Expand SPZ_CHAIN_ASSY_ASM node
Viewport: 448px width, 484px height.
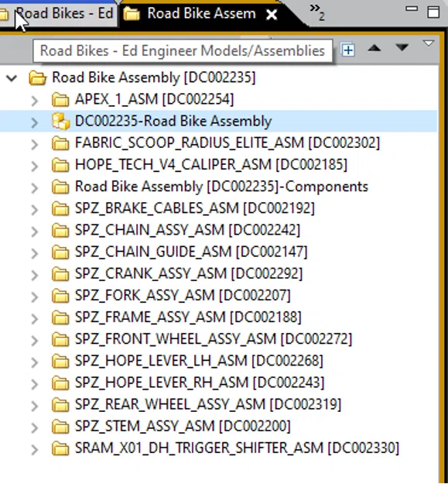pyautogui.click(x=35, y=232)
